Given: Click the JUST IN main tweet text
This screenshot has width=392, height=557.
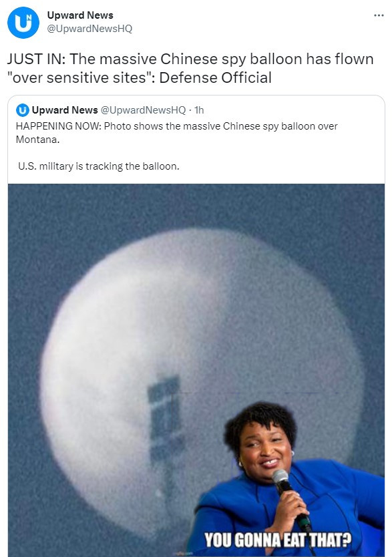Looking at the screenshot, I should (x=190, y=68).
